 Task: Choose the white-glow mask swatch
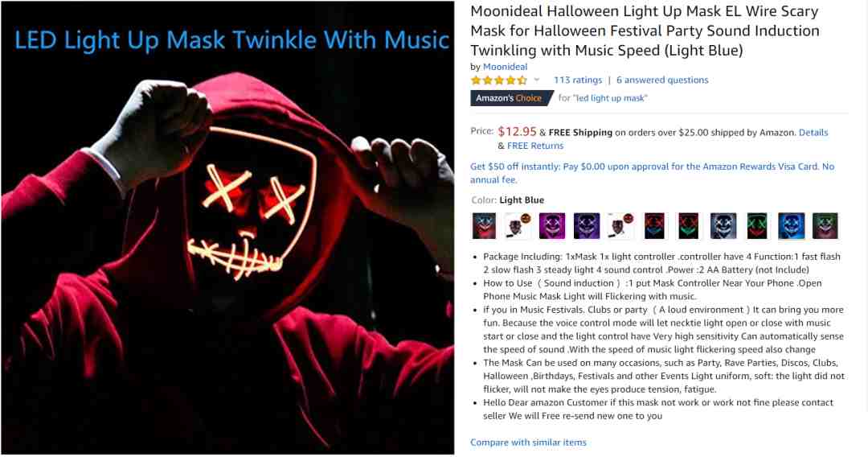point(723,226)
